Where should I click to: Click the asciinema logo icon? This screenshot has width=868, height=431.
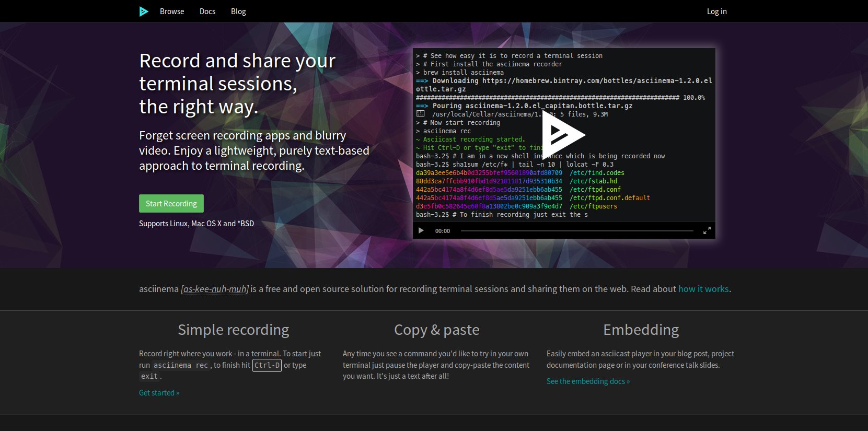point(144,11)
